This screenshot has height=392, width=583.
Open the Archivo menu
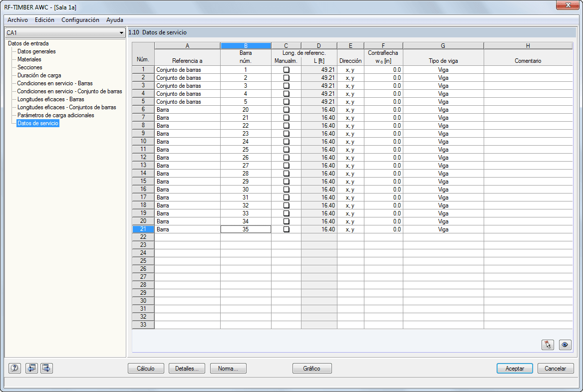point(17,20)
